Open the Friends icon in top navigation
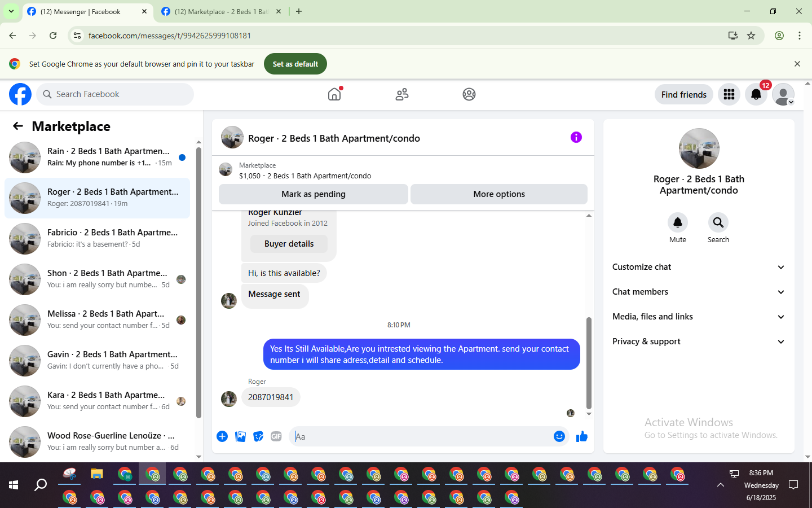The image size is (812, 508). click(402, 94)
